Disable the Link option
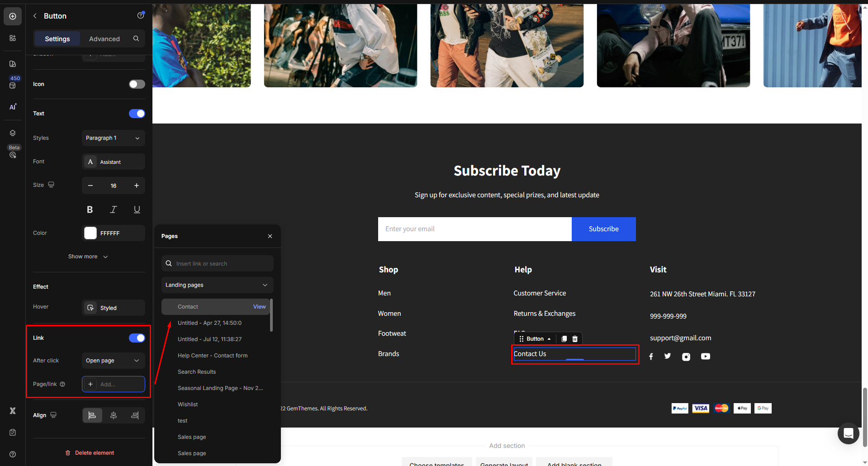Viewport: 868px width, 466px height. coord(137,338)
